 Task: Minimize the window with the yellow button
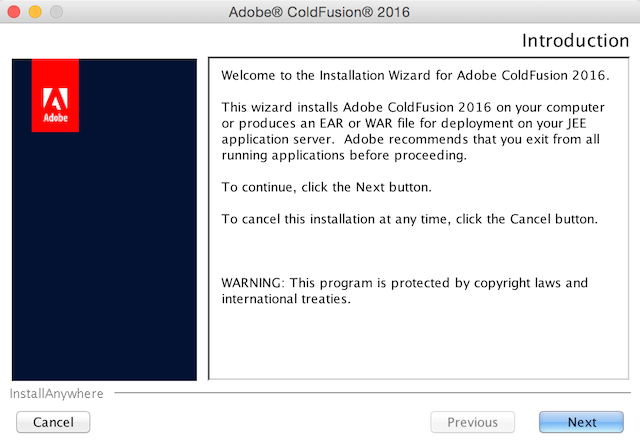tap(35, 12)
